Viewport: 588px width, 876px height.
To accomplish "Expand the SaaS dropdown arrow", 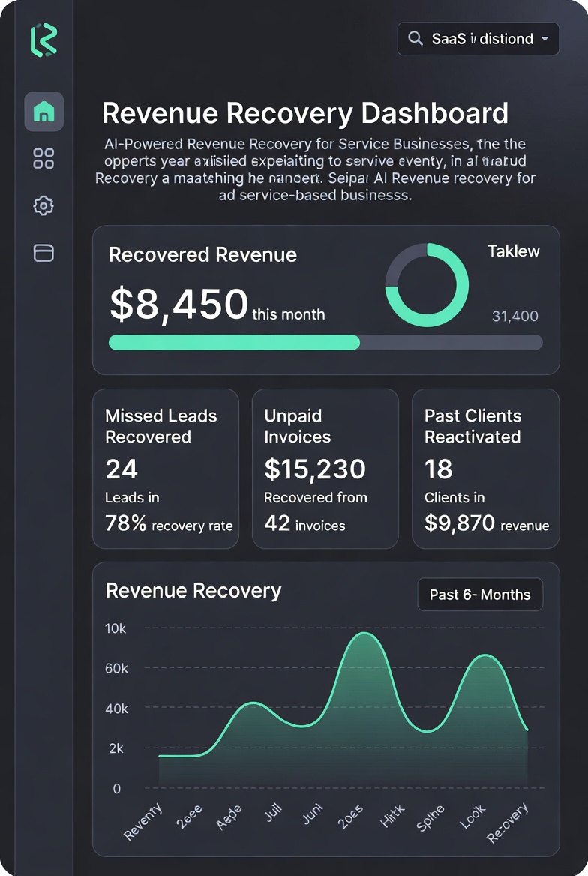I will point(544,39).
